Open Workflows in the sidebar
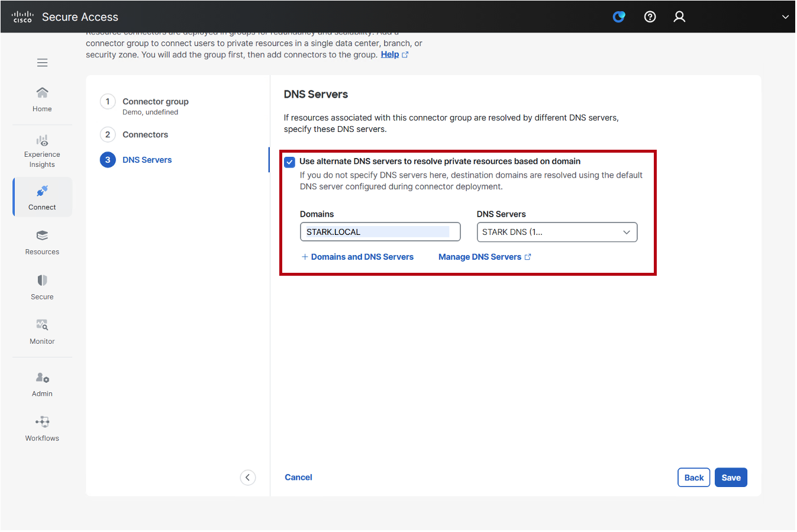Viewport: 797px width, 532px height. (42, 429)
